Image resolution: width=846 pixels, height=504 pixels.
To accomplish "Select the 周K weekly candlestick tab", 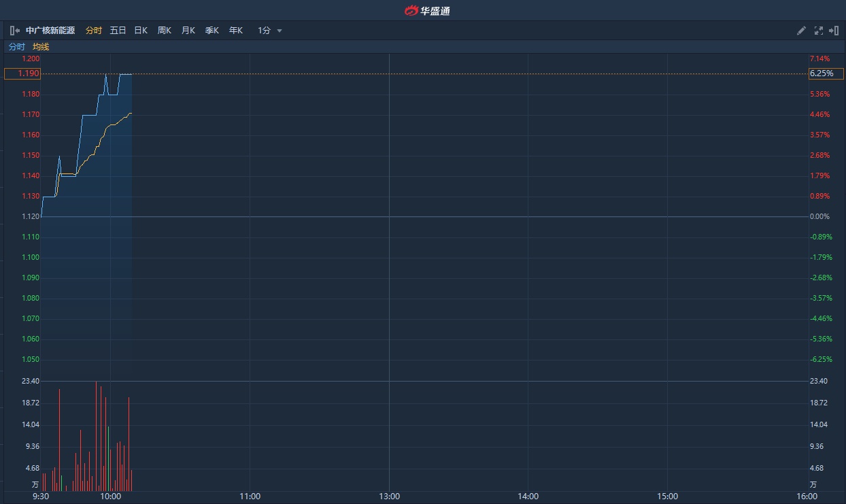I will click(165, 31).
